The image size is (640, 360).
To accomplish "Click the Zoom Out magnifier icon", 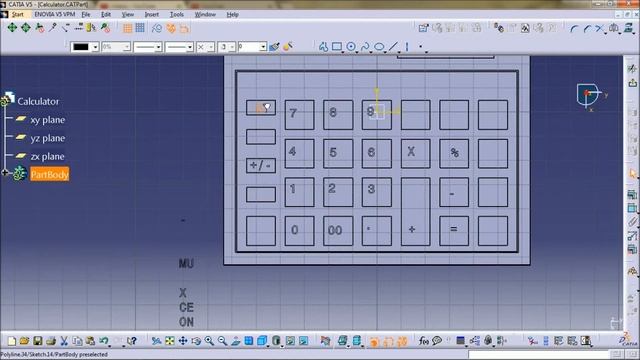I will [x=222, y=341].
